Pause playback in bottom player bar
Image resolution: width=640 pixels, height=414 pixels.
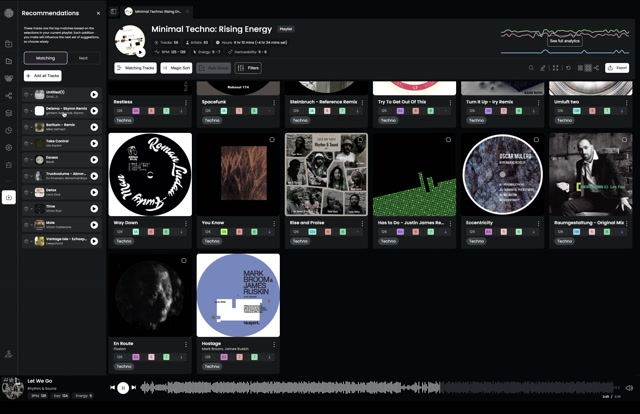point(123,387)
